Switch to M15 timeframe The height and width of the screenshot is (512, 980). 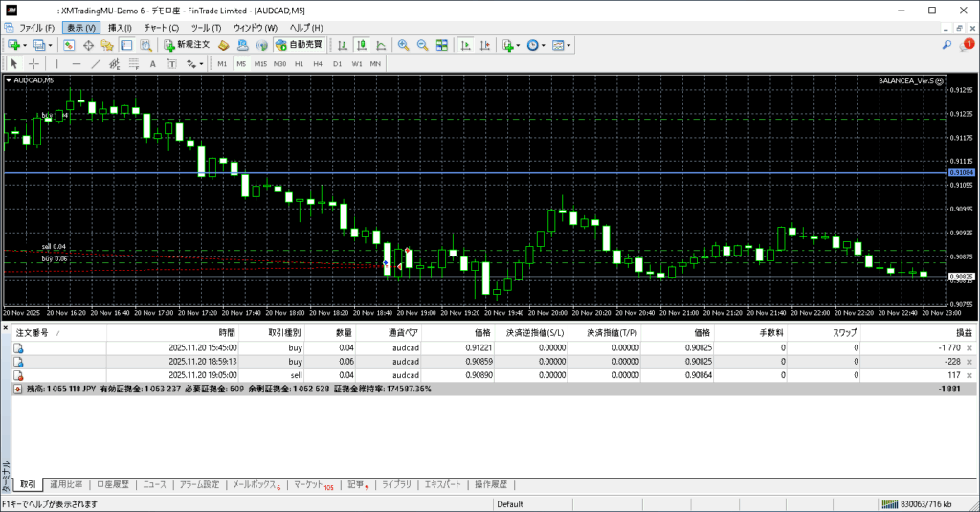(260, 64)
